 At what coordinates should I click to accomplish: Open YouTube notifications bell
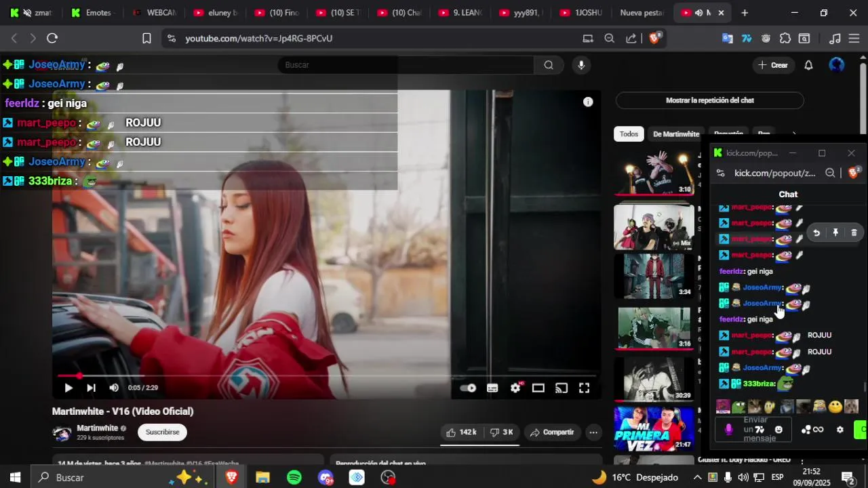(x=808, y=65)
